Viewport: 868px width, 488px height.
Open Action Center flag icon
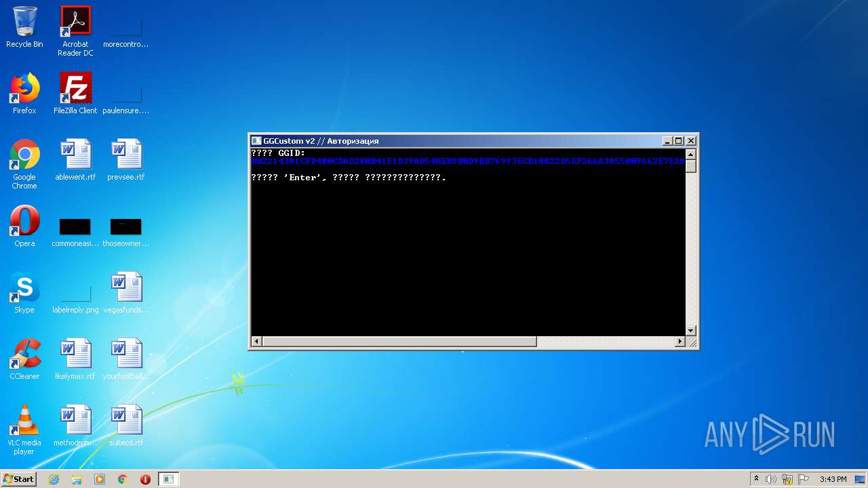tap(804, 479)
